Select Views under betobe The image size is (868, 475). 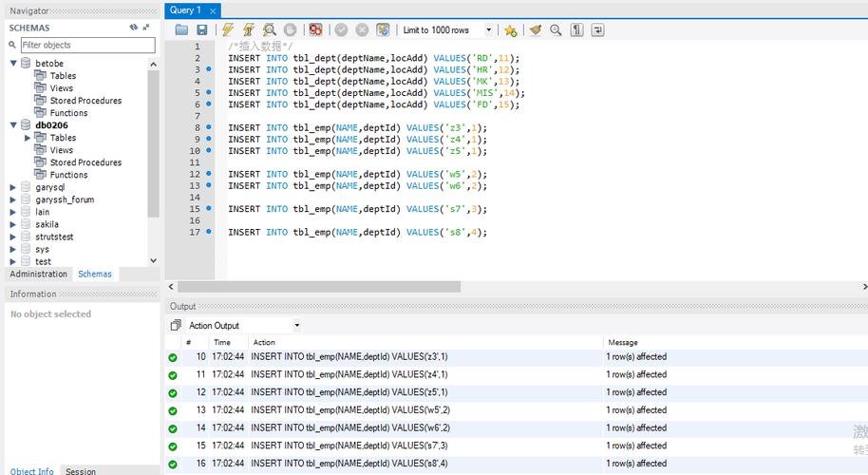point(61,88)
